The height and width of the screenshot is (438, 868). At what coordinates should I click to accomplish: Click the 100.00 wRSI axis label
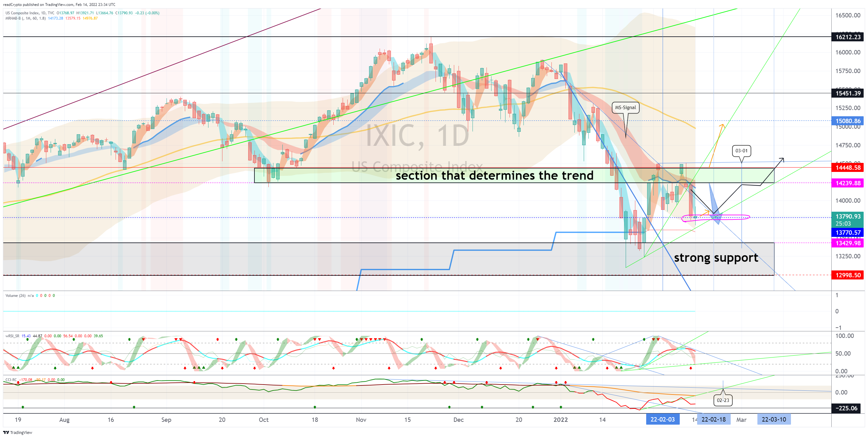coord(844,336)
